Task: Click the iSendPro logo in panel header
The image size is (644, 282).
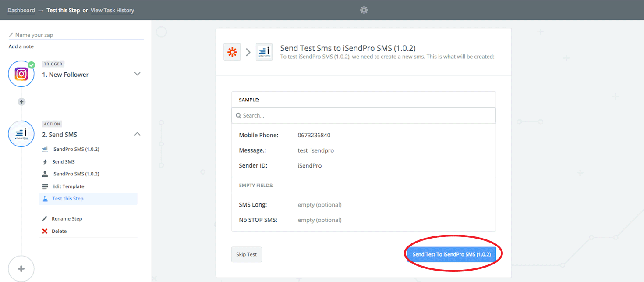Action: [264, 52]
